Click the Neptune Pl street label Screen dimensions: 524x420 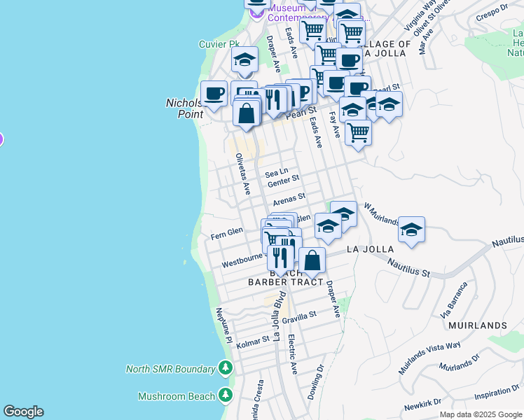pyautogui.click(x=224, y=325)
